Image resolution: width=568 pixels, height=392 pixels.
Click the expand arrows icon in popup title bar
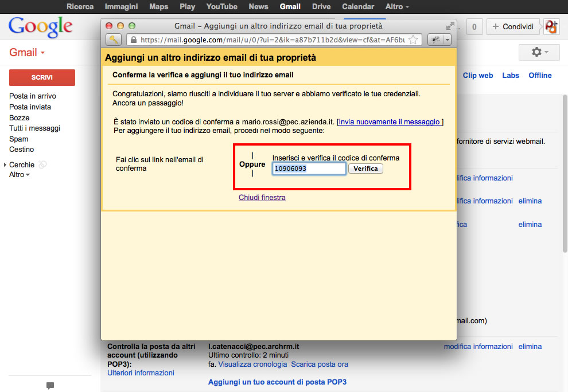click(x=450, y=26)
